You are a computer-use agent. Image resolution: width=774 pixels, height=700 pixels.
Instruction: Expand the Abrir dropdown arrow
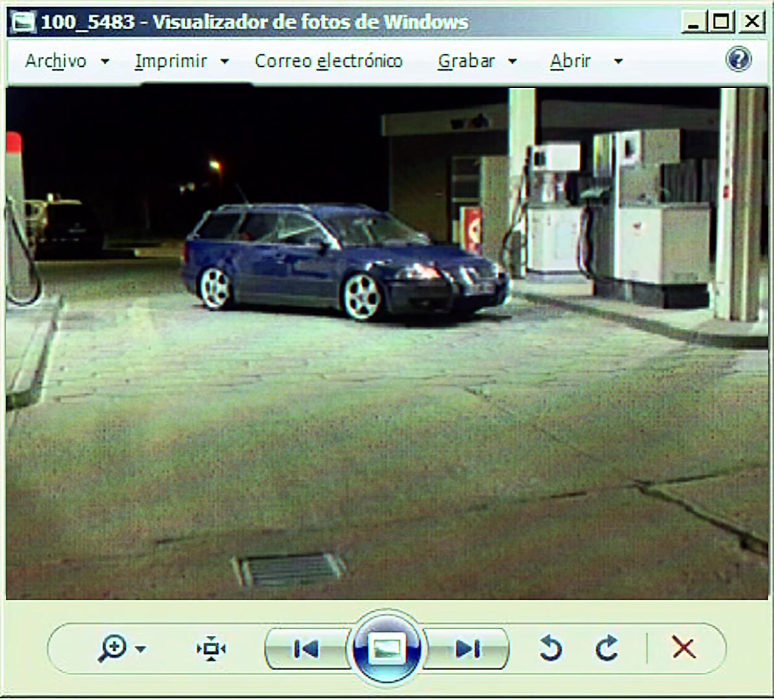point(618,62)
